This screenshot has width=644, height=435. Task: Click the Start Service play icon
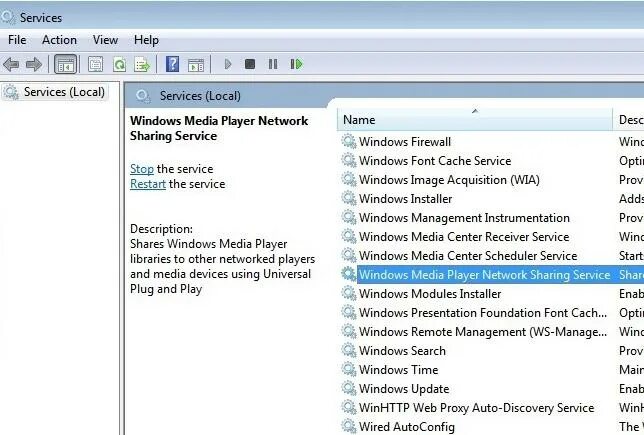pyautogui.click(x=228, y=64)
